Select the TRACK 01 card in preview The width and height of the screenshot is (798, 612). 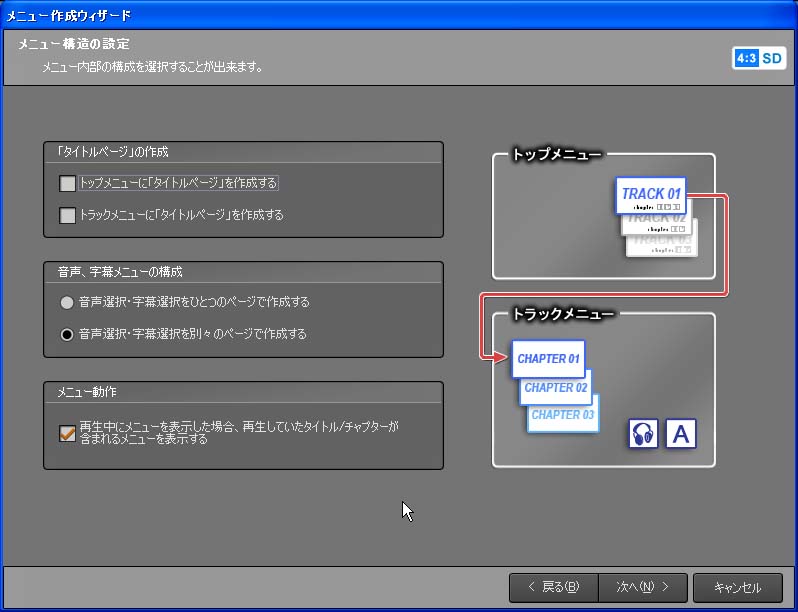651,194
